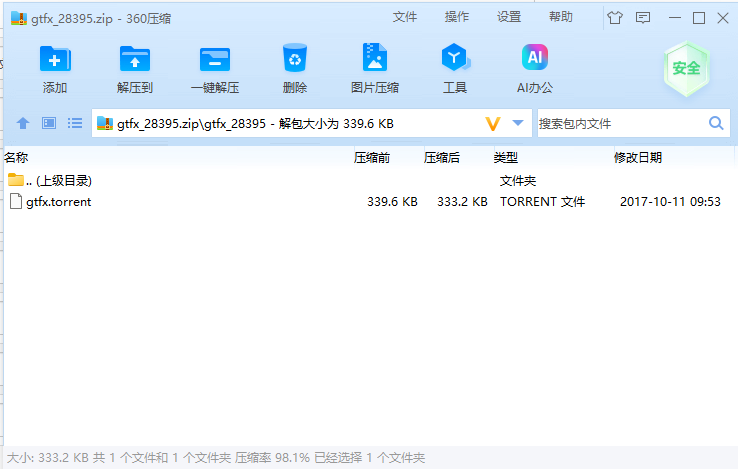Image resolution: width=738 pixels, height=469 pixels.
Task: Click the 删除 (Delete) recycle bin icon
Action: (295, 58)
